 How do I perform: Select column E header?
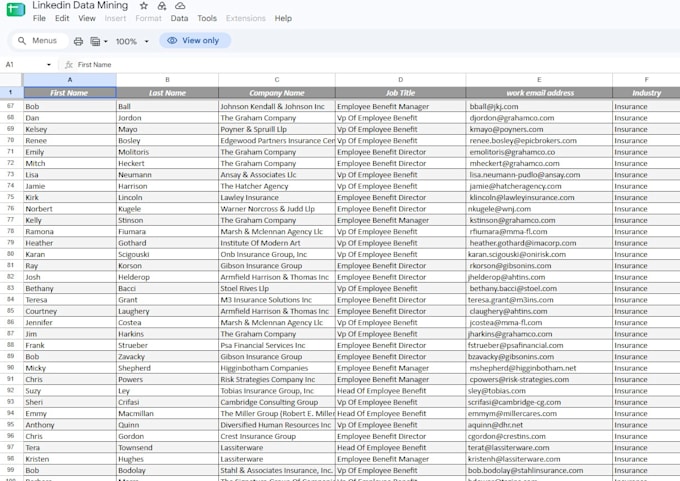pos(539,80)
